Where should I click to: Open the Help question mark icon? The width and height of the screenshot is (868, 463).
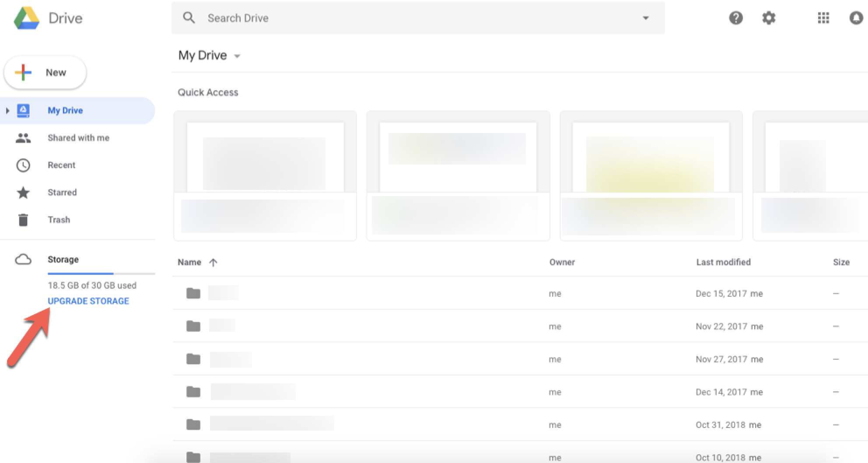(x=736, y=18)
